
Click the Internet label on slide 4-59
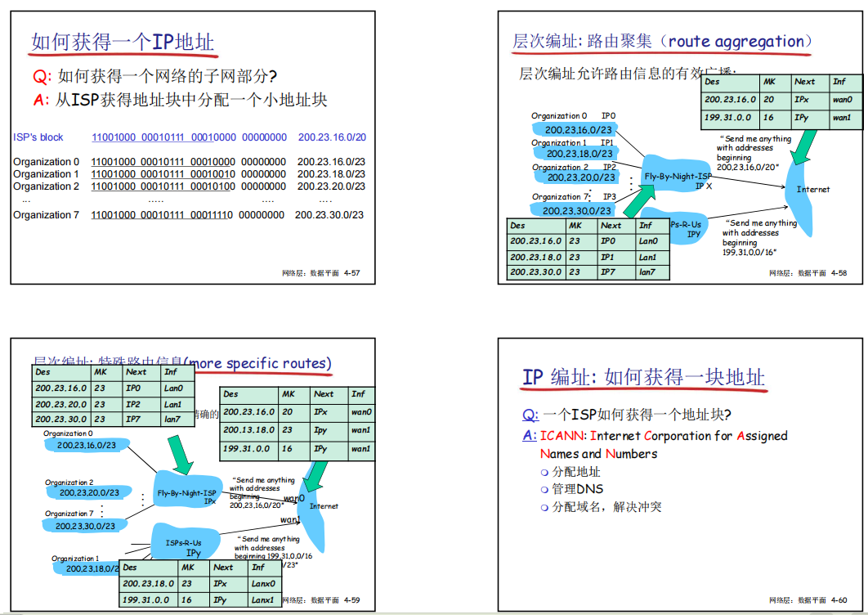[324, 506]
